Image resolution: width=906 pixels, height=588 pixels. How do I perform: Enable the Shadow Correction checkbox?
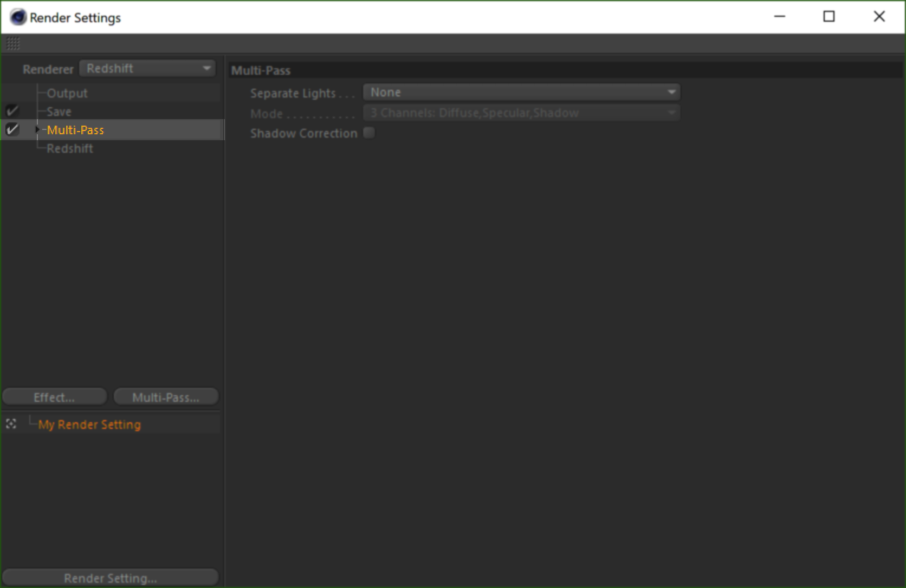coord(369,133)
